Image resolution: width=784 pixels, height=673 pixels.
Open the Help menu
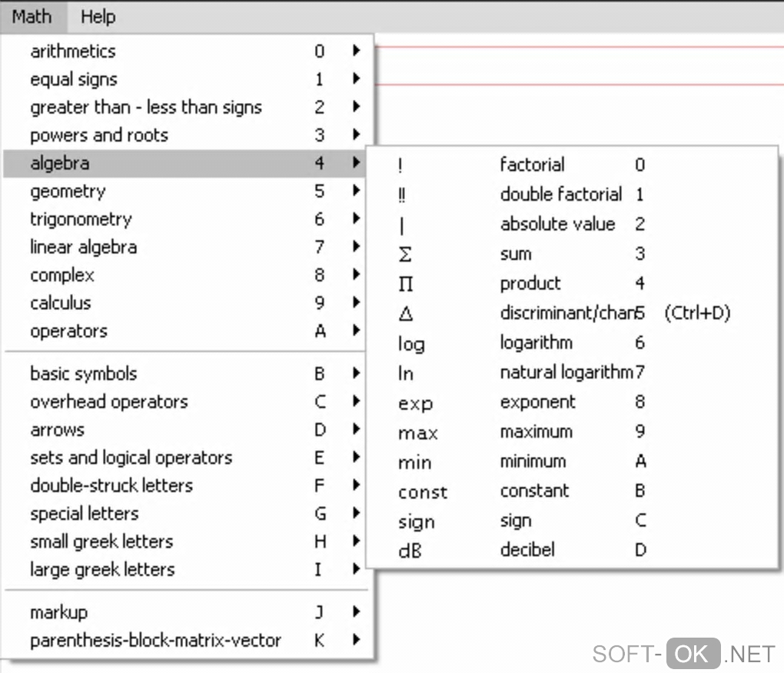pos(98,16)
